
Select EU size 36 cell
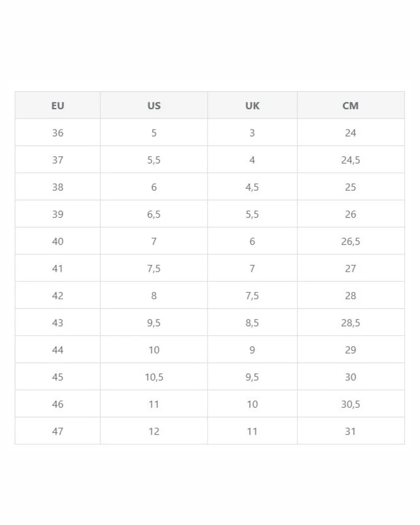58,132
